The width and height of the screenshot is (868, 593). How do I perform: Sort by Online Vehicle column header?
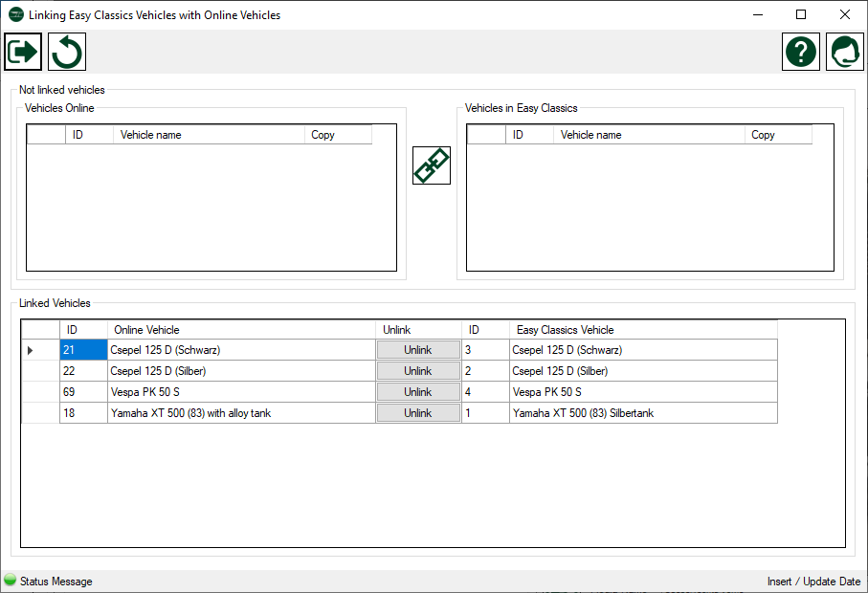pos(241,330)
